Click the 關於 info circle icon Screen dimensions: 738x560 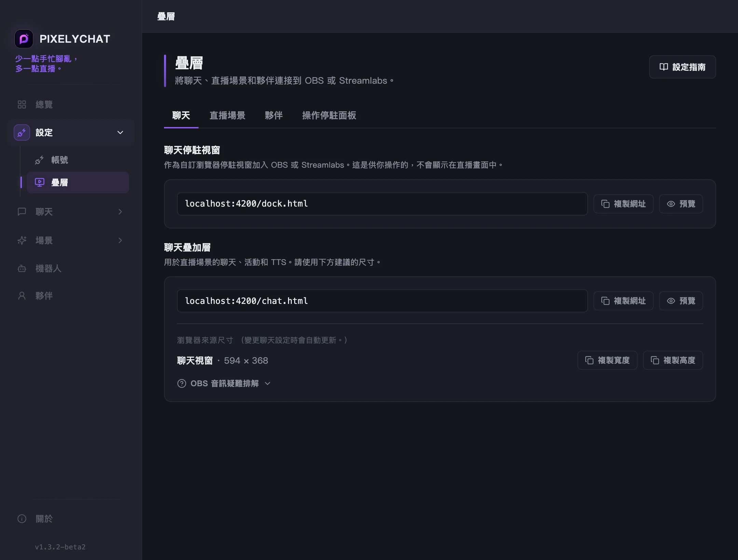(22, 519)
